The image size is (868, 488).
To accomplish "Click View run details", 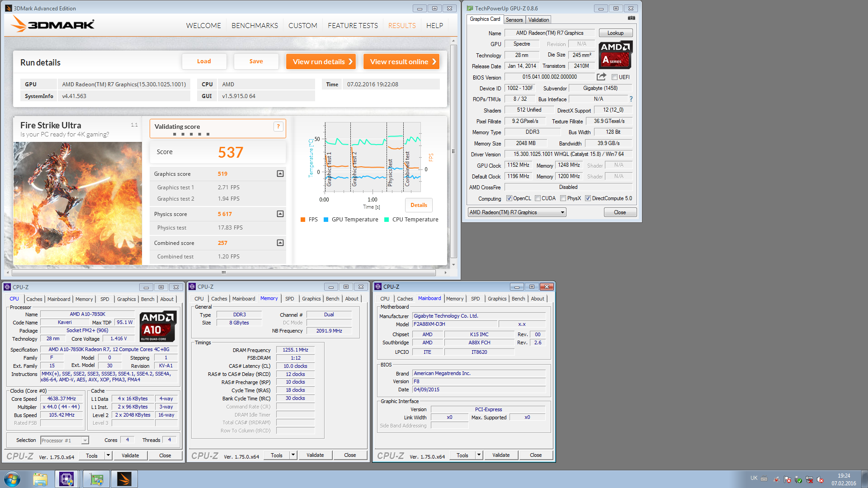I will point(321,62).
